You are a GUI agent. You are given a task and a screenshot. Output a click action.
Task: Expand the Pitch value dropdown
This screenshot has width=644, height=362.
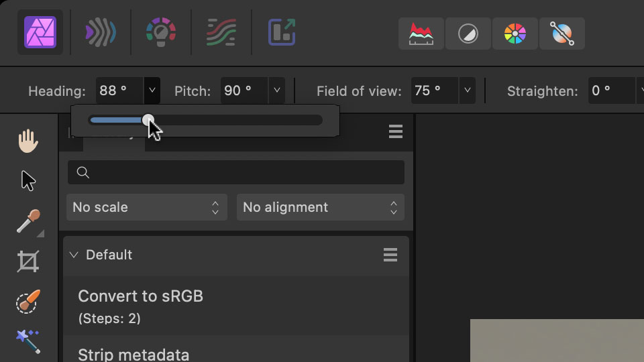(x=276, y=90)
